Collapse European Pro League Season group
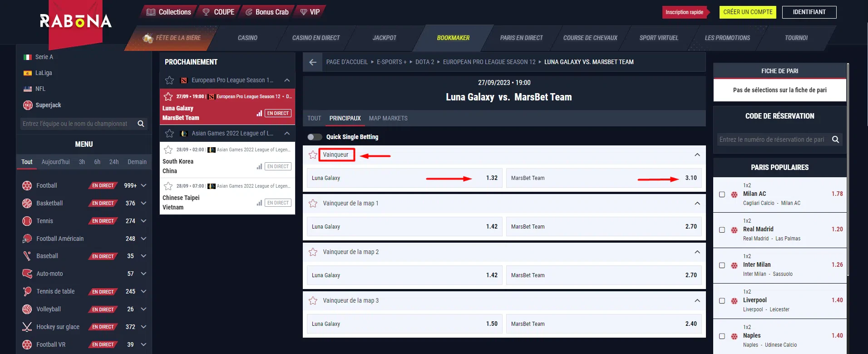The width and height of the screenshot is (868, 354). [287, 80]
